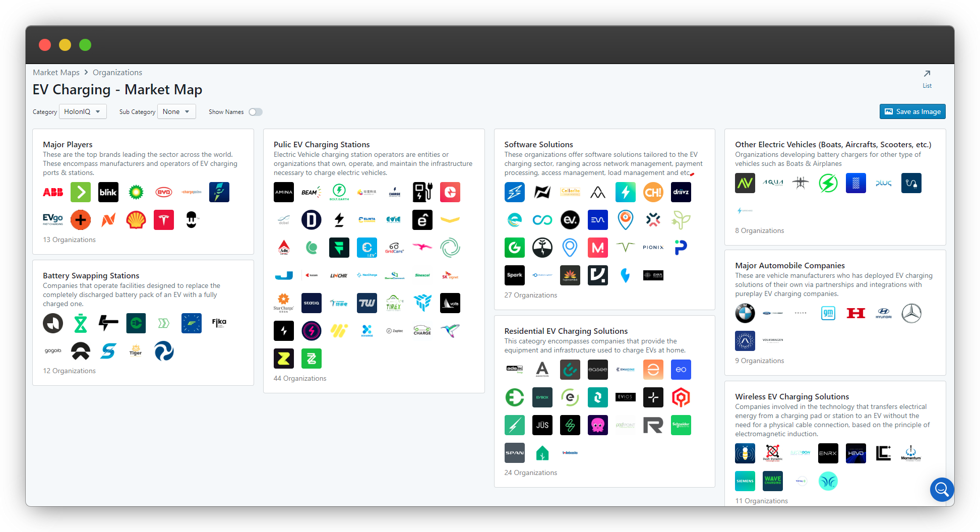980x532 pixels.
Task: Click the Honda logo
Action: click(x=856, y=313)
